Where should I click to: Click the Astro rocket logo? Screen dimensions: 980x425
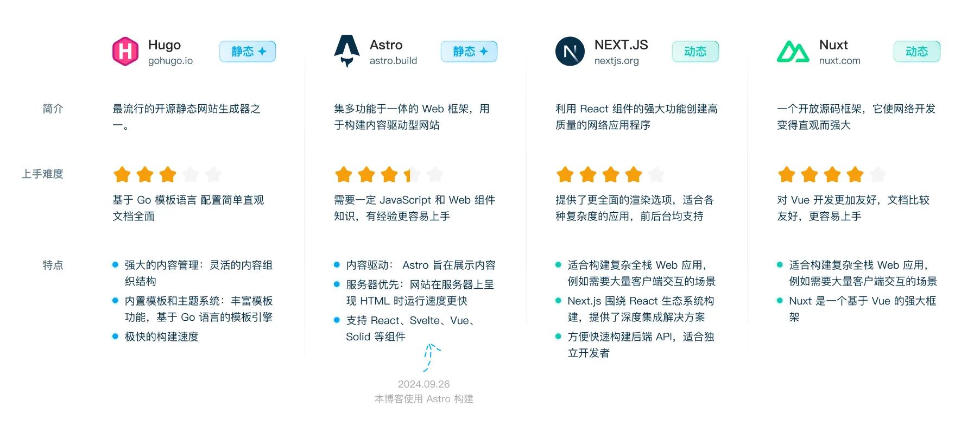347,50
